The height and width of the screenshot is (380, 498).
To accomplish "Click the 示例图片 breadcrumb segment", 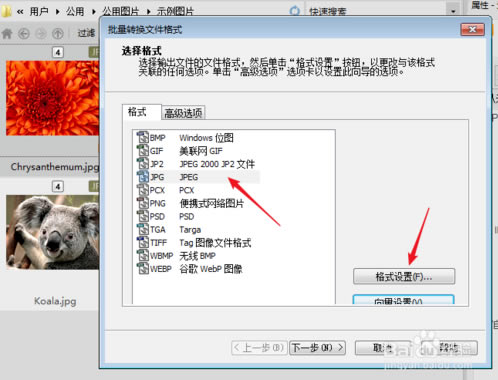I will click(175, 12).
